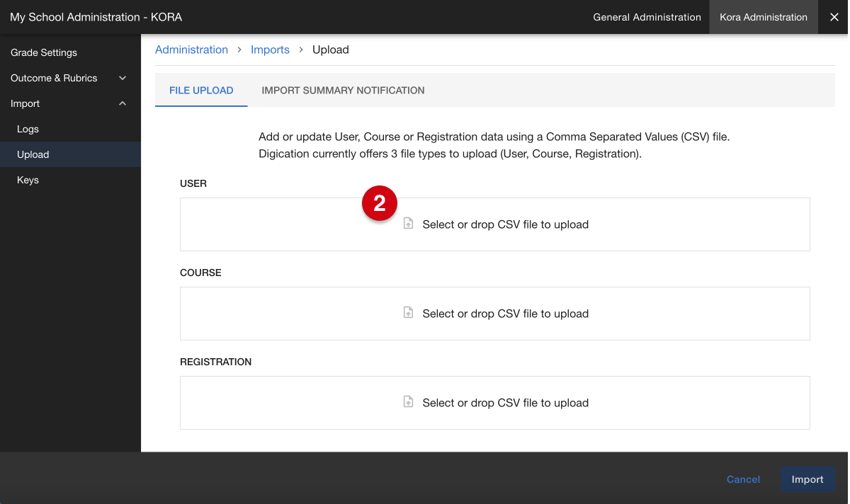Open Grade Settings from the sidebar
The width and height of the screenshot is (850, 504).
point(43,52)
